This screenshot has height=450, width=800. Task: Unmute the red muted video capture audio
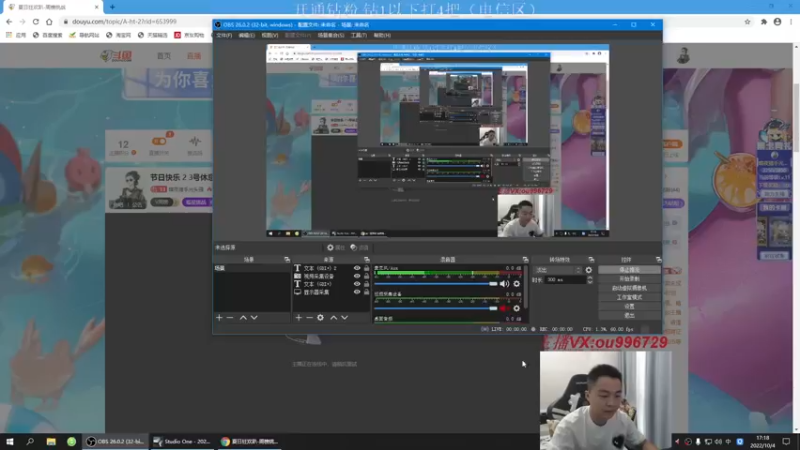click(504, 308)
